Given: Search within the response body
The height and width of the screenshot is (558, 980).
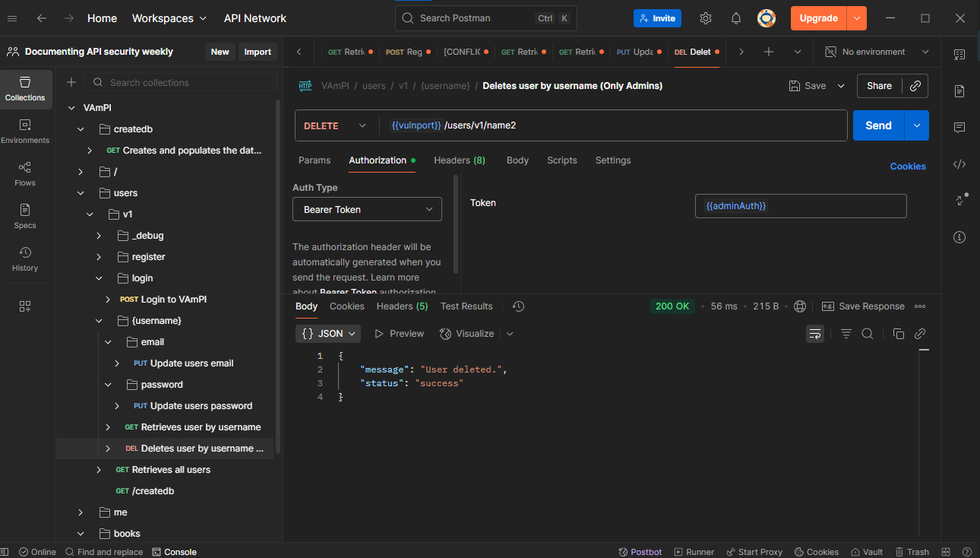Looking at the screenshot, I should [x=868, y=334].
